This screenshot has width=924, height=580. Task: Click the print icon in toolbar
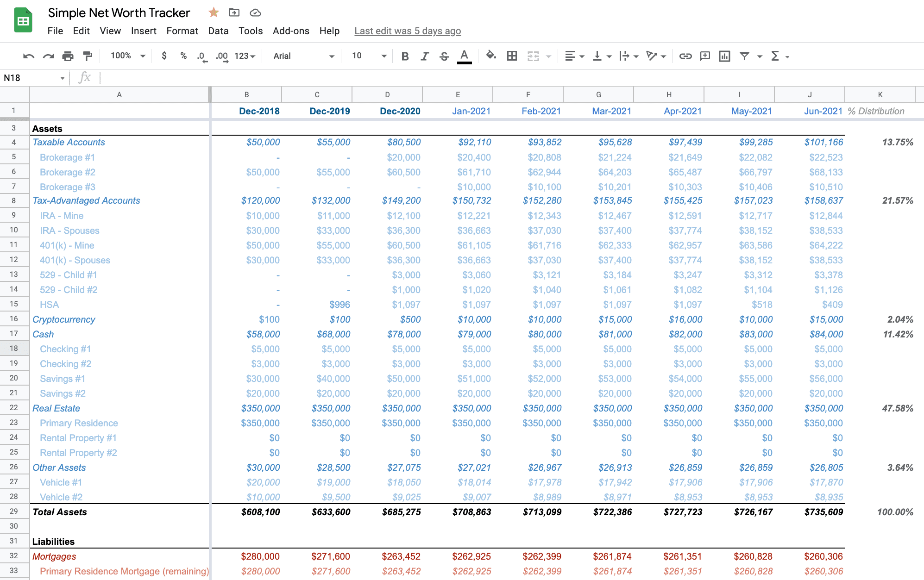(68, 56)
